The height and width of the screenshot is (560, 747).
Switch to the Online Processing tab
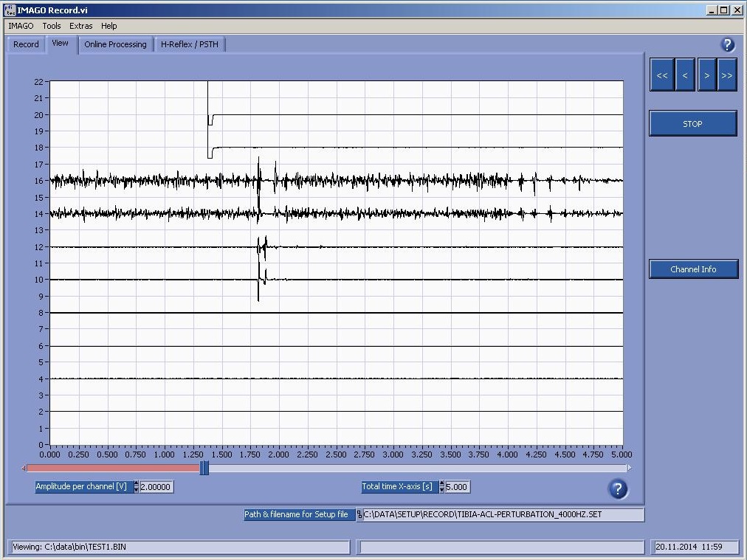click(x=116, y=44)
